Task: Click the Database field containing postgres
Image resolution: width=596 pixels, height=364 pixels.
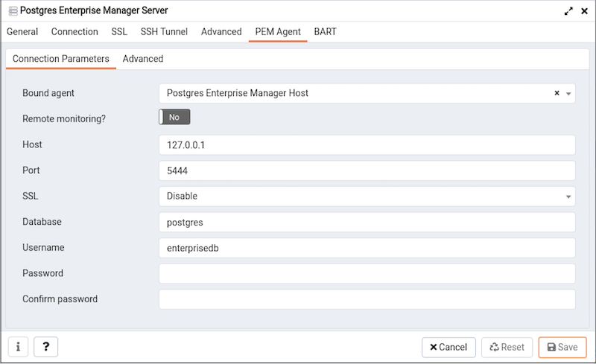Action: click(x=367, y=222)
